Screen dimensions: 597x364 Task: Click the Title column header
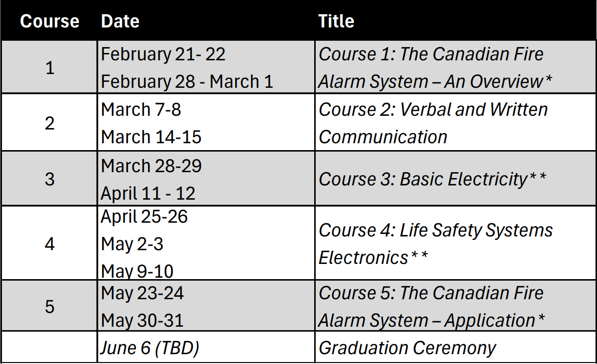click(336, 21)
